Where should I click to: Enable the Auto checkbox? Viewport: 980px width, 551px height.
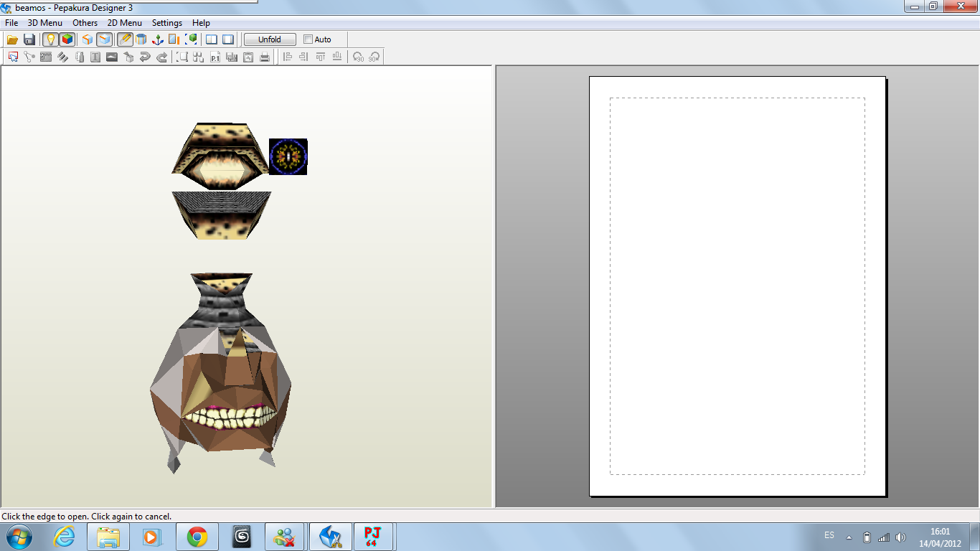pos(308,39)
